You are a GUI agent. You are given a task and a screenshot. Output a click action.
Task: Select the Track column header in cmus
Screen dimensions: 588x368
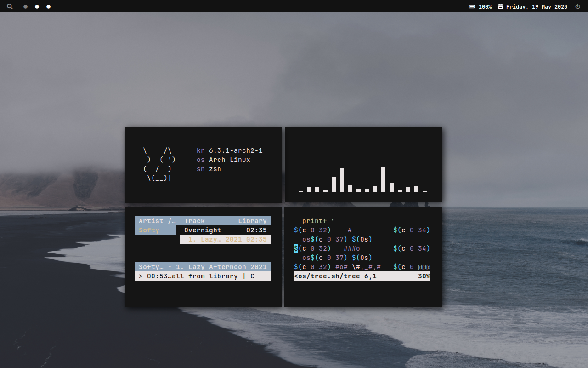(194, 221)
